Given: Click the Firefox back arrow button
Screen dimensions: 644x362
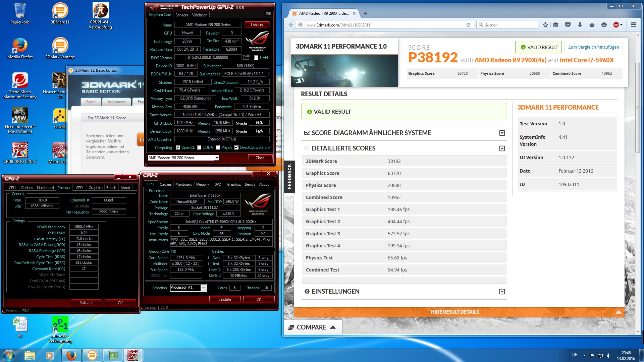Looking at the screenshot, I should pos(291,25).
